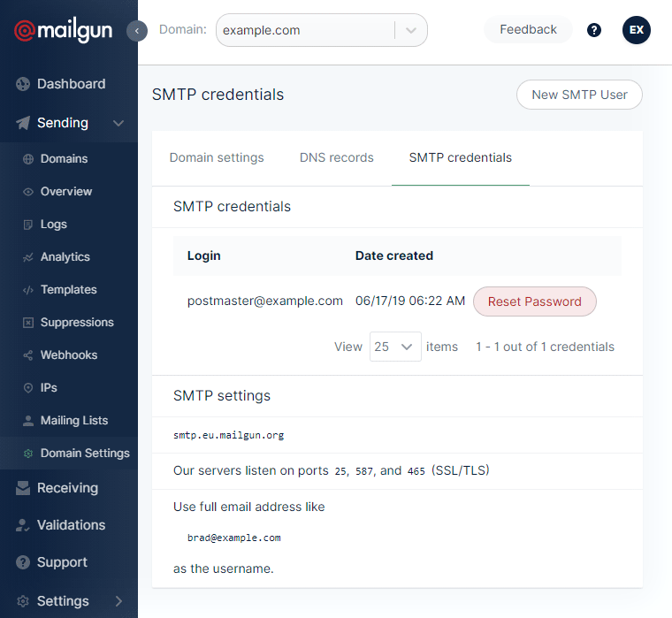Collapse the sidebar with the arrow button
Viewport: 672px width, 618px height.
click(137, 31)
